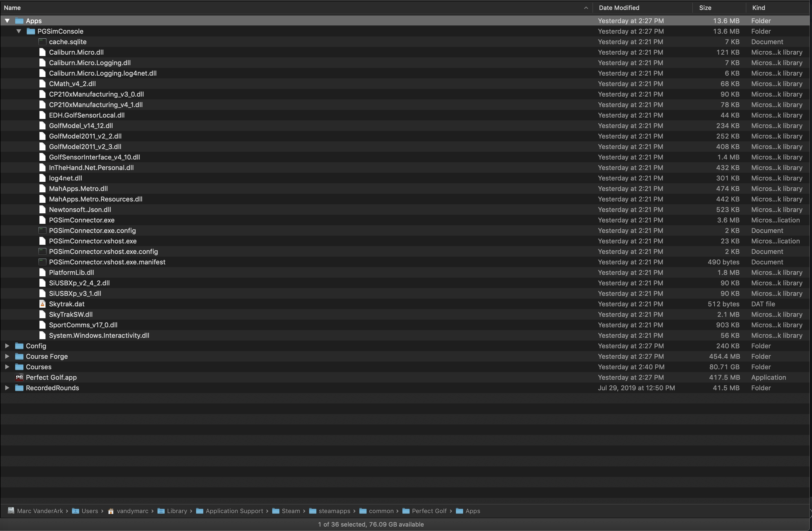Expand the Config folder
This screenshot has width=812, height=531.
coord(7,346)
